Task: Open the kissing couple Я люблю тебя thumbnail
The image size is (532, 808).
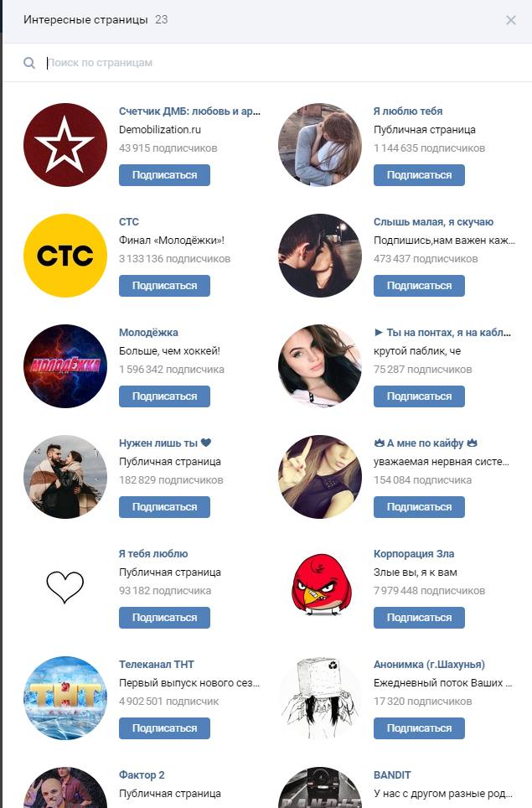Action: coord(320,145)
